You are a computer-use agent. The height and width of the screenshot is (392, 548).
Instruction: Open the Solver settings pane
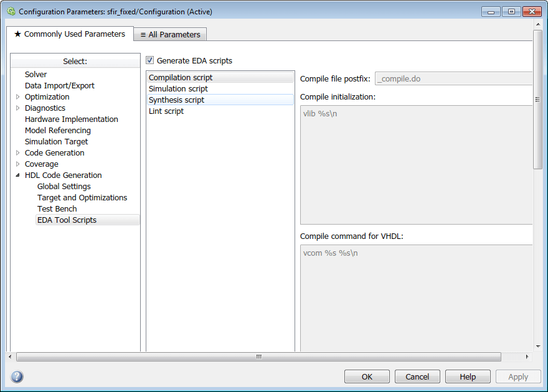tap(36, 75)
